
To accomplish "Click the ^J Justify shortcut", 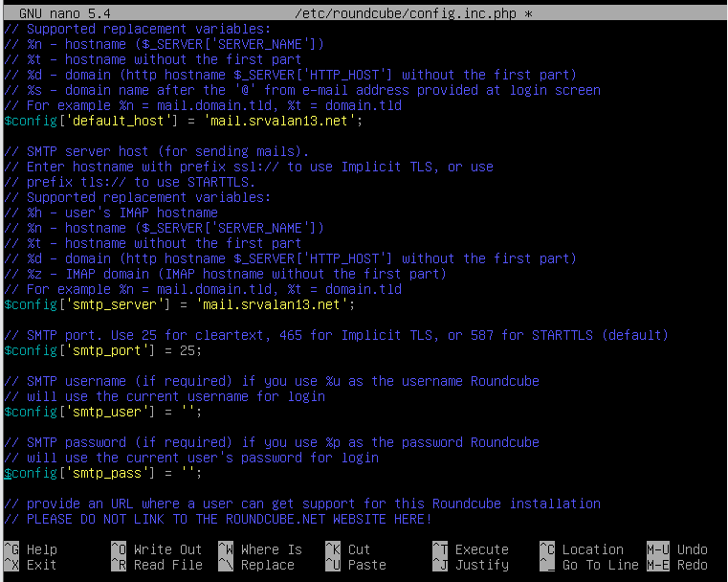I will [471, 565].
